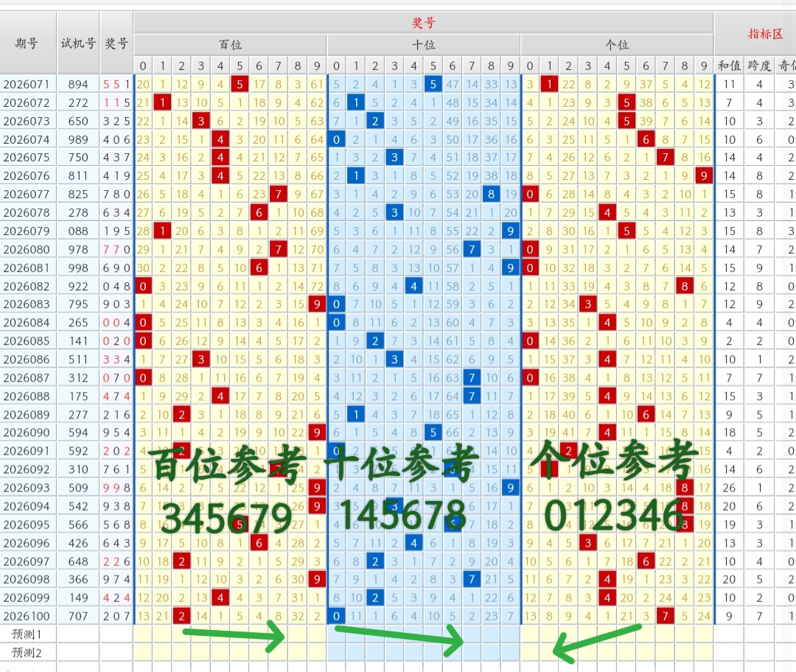Image resolution: width=796 pixels, height=672 pixels.
Task: Click the digit 0 header under 百位
Action: pos(142,65)
